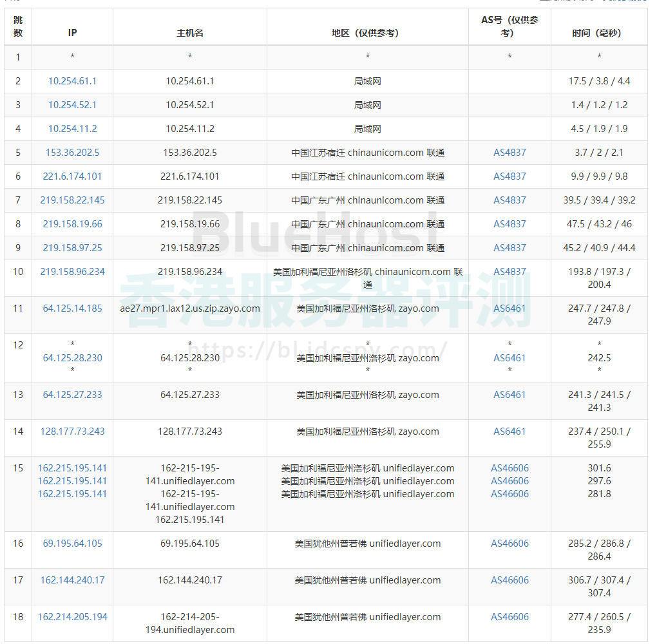Click the 64.125.28.230 IP link
657x644 pixels.
(72, 358)
